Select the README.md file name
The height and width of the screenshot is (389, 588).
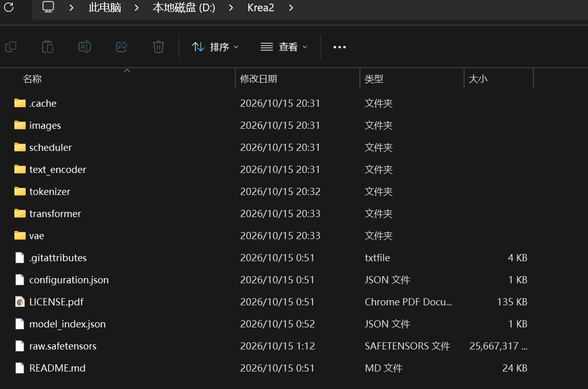point(57,368)
